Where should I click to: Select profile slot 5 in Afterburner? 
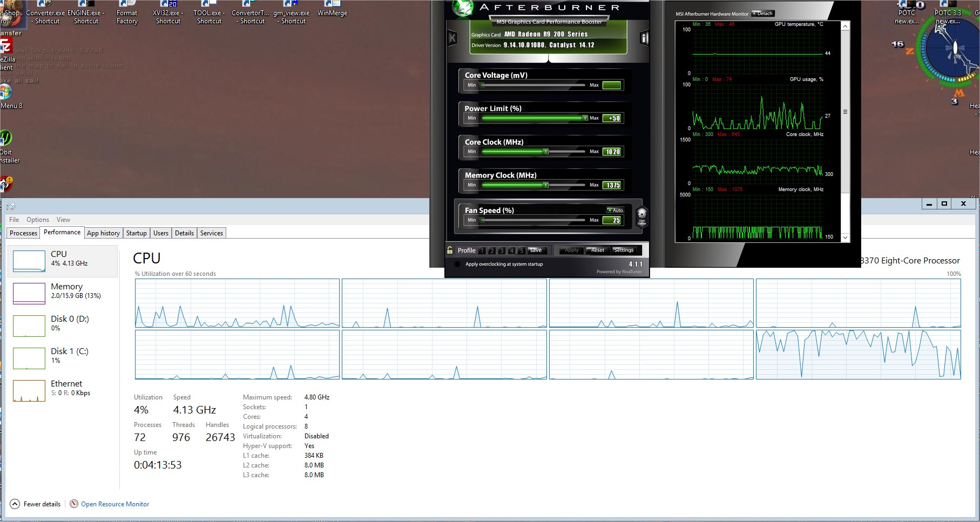pos(521,250)
